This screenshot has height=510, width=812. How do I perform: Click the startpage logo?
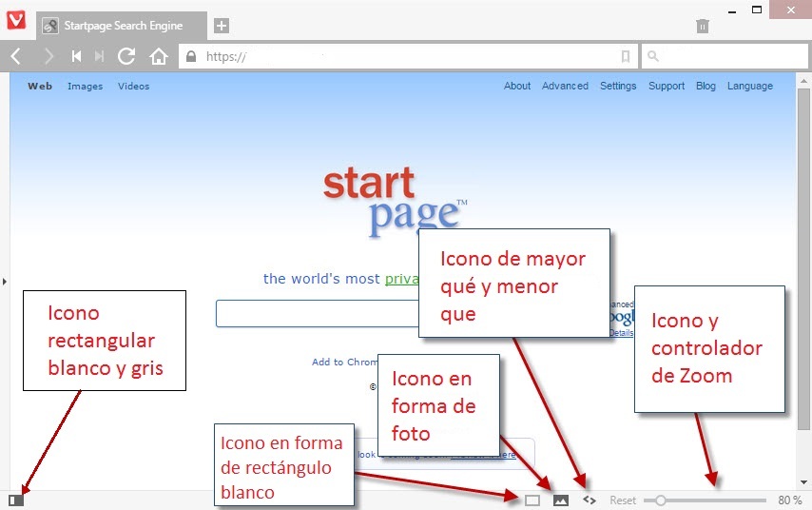click(x=395, y=202)
